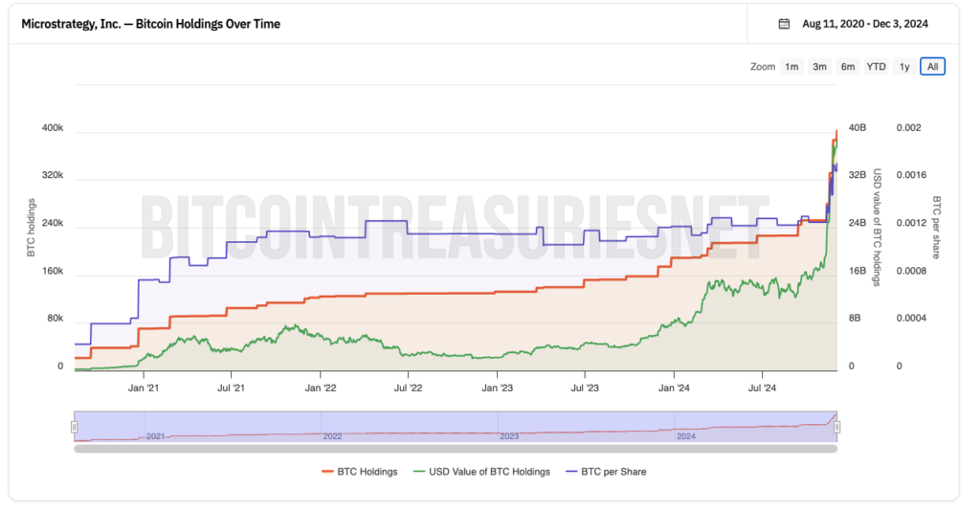980x510 pixels.
Task: Click 2022 in the navigator timeline
Action: point(332,436)
